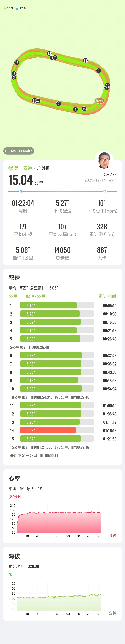The image size is (125, 644).
Task: Click the 第一赛道 route name
Action: pos(23,168)
